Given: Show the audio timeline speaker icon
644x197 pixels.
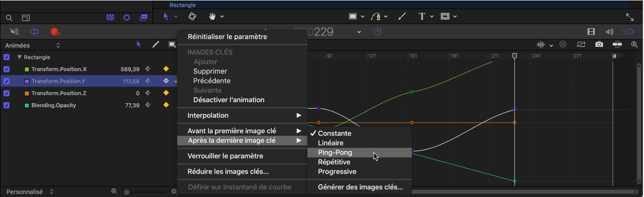Looking at the screenshot, I should point(609,32).
